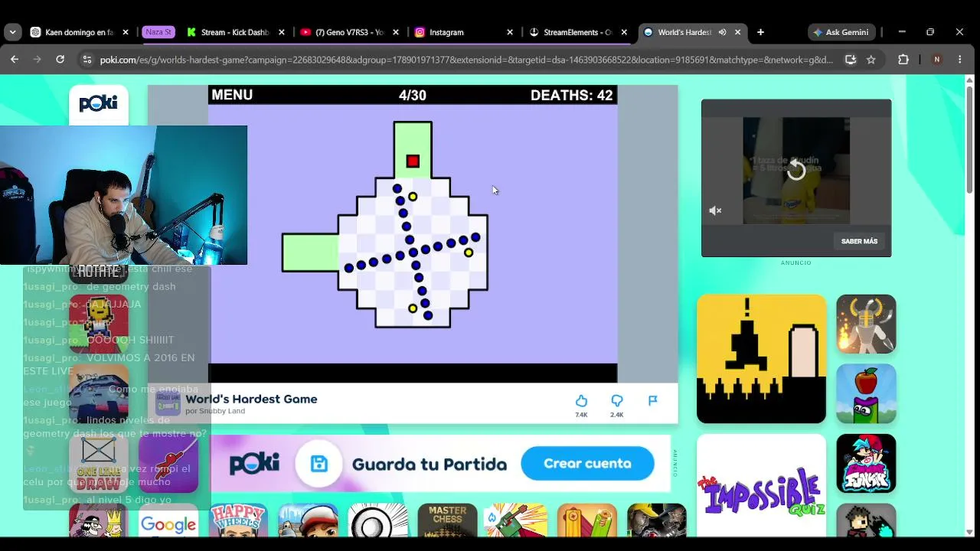The width and height of the screenshot is (980, 551).
Task: Open Ask Gemini panel
Action: click(841, 32)
